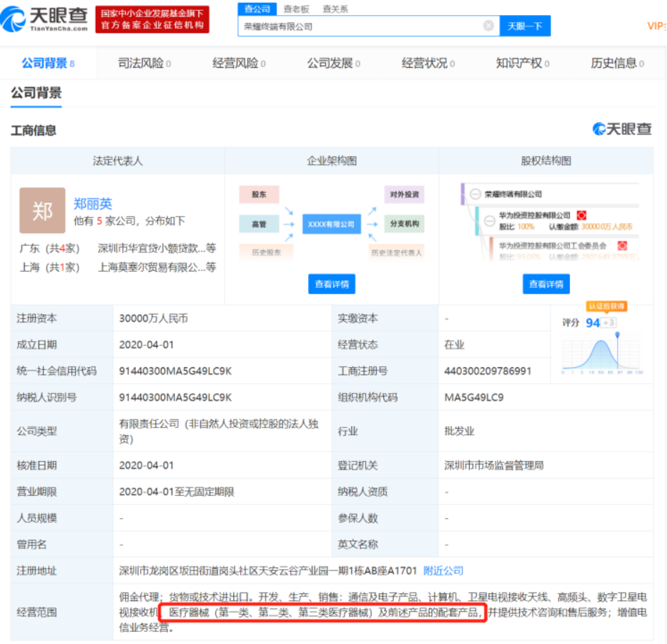The width and height of the screenshot is (667, 644).
Task: Click 组织机构代码 value MA5G49LC9
Action: (473, 397)
